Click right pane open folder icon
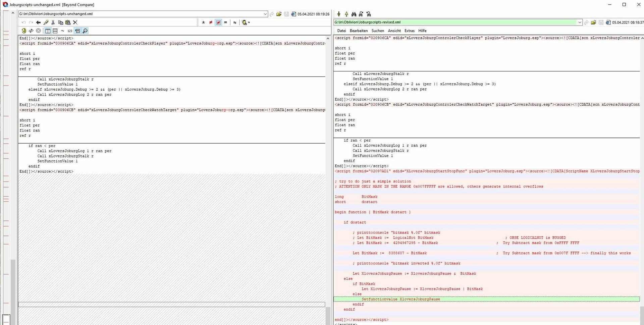The height and width of the screenshot is (325, 644). coord(593,22)
